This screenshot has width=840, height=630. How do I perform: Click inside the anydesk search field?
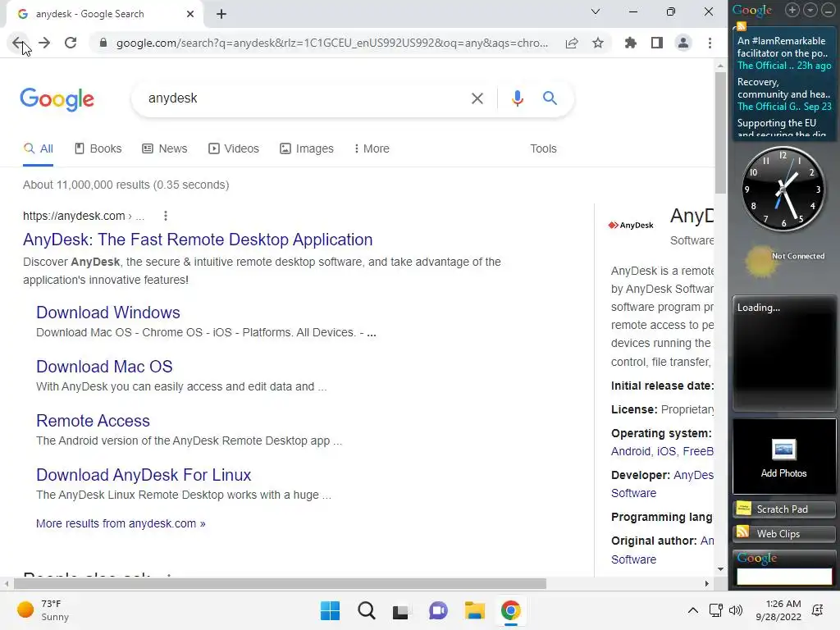coord(305,98)
